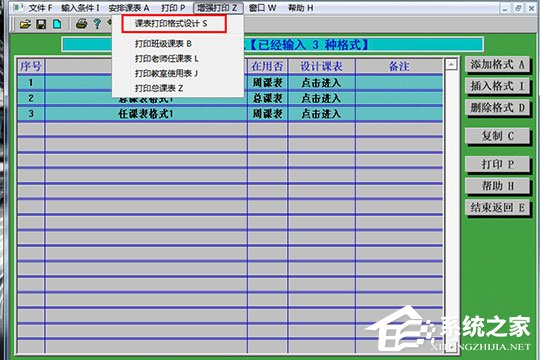Image resolution: width=540 pixels, height=360 pixels.
Task: Click the 插入格式 I button
Action: click(x=497, y=86)
